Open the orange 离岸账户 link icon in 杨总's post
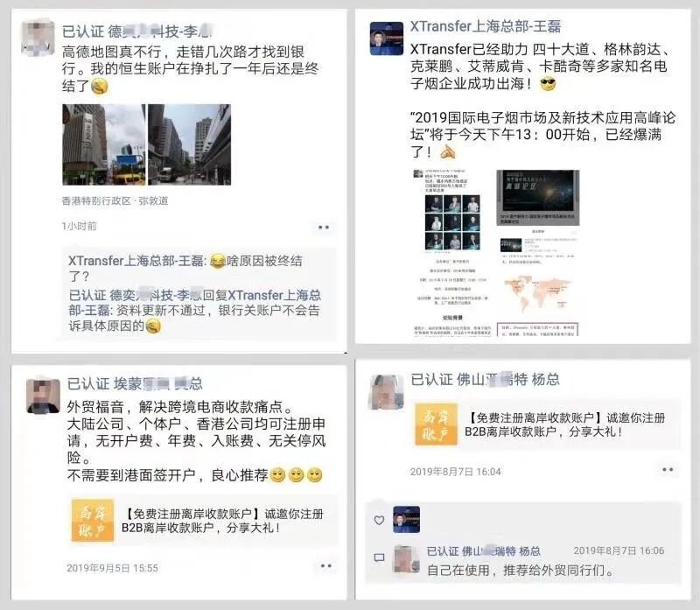The width and height of the screenshot is (700, 610). coord(436,424)
